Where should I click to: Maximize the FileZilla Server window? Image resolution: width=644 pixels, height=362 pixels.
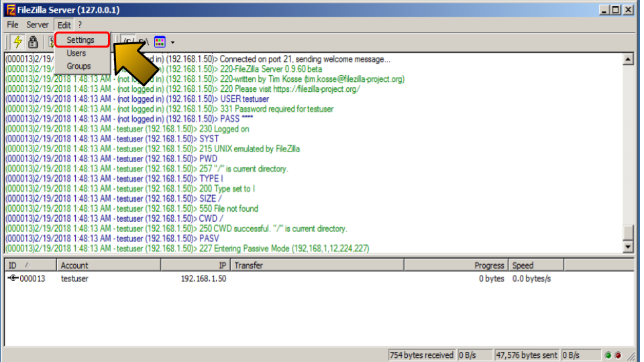click(616, 10)
